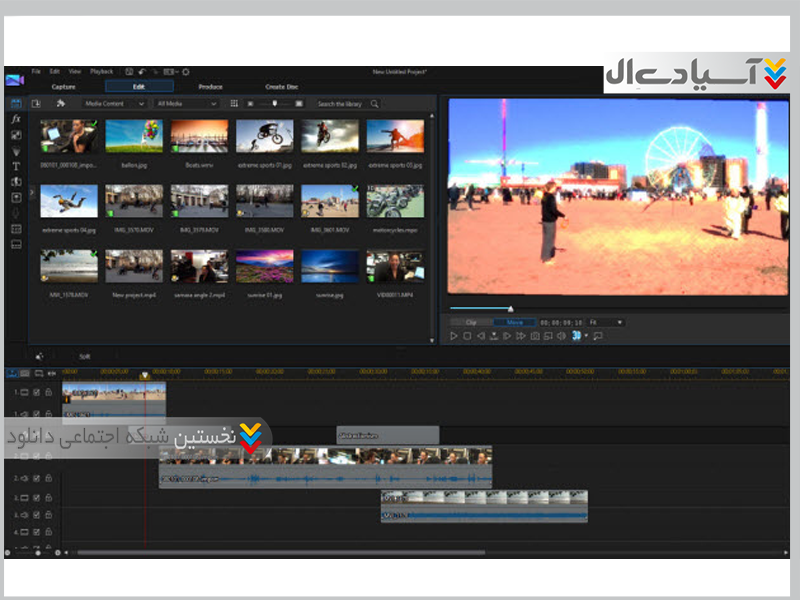Click the Stop button under preview
800x600 pixels.
pyautogui.click(x=466, y=336)
